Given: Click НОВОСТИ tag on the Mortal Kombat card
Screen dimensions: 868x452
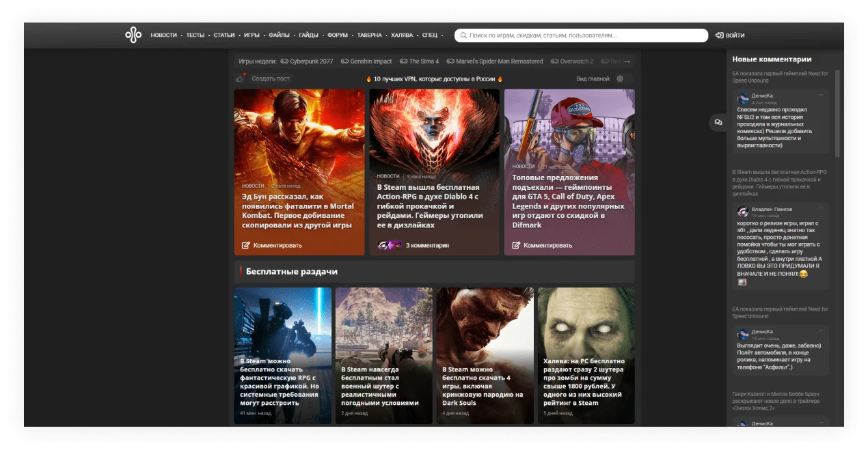Looking at the screenshot, I should click(x=253, y=186).
